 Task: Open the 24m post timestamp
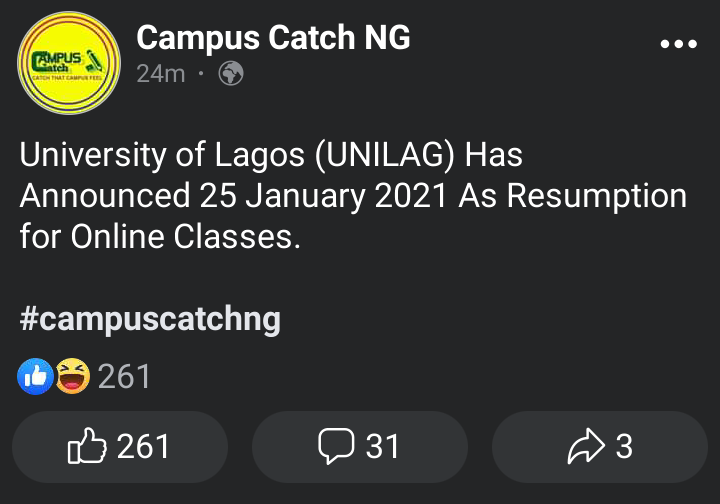[161, 73]
